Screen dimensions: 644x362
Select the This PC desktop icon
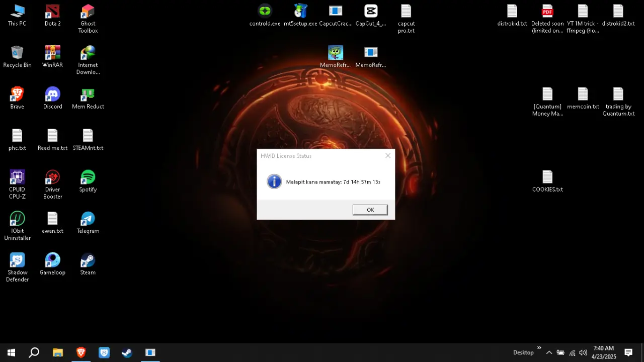point(17,16)
